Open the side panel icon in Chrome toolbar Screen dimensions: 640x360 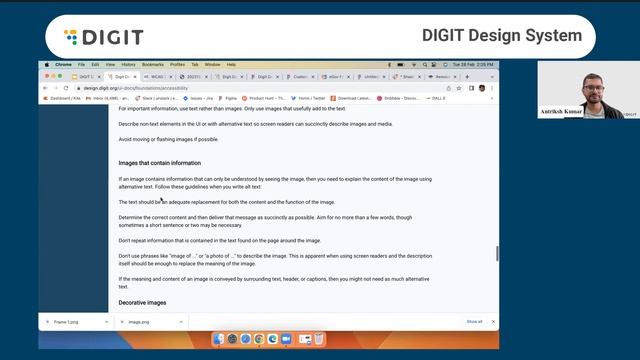point(471,88)
